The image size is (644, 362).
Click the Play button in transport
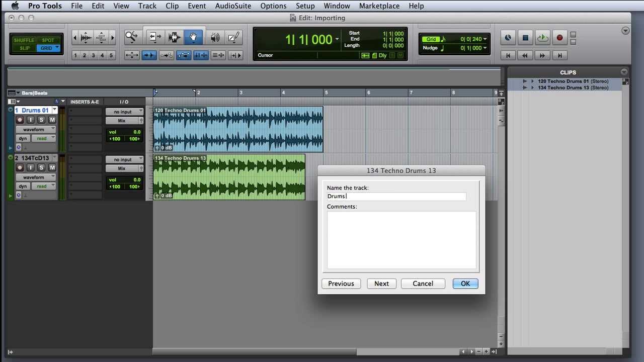(x=542, y=38)
